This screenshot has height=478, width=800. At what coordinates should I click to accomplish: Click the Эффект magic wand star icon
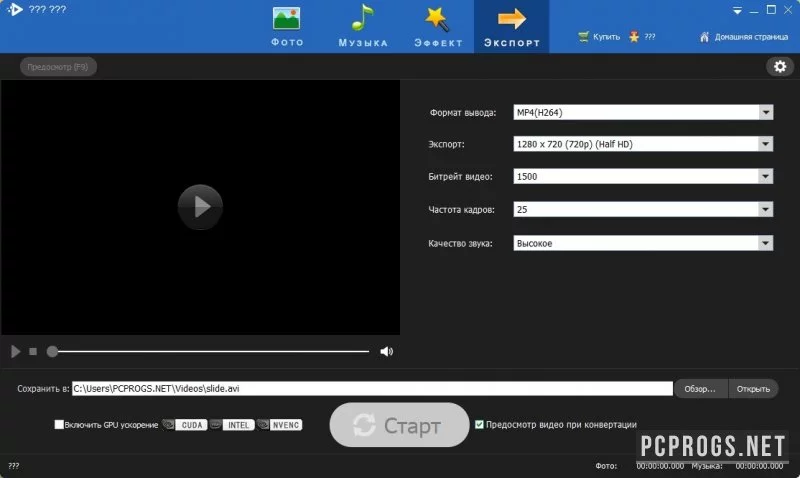click(437, 18)
